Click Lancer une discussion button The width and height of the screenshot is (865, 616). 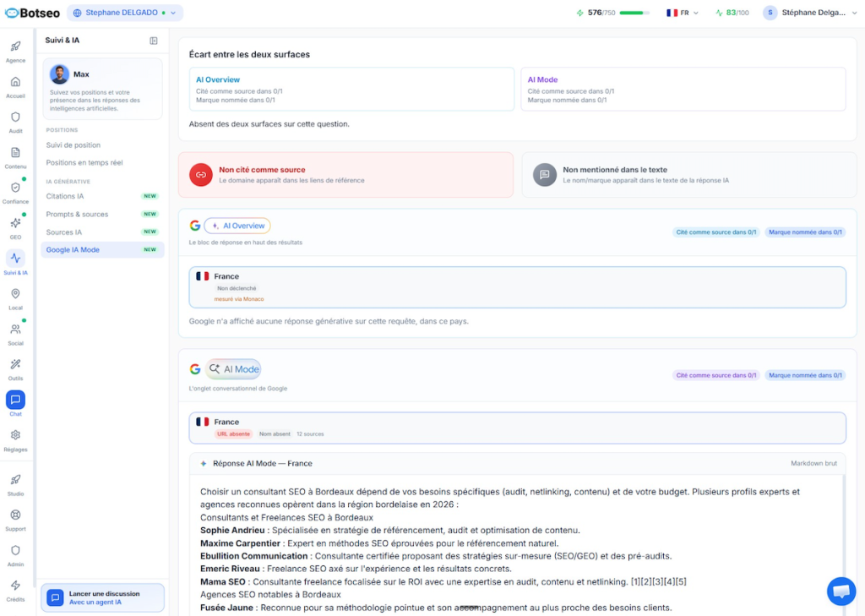(x=102, y=597)
